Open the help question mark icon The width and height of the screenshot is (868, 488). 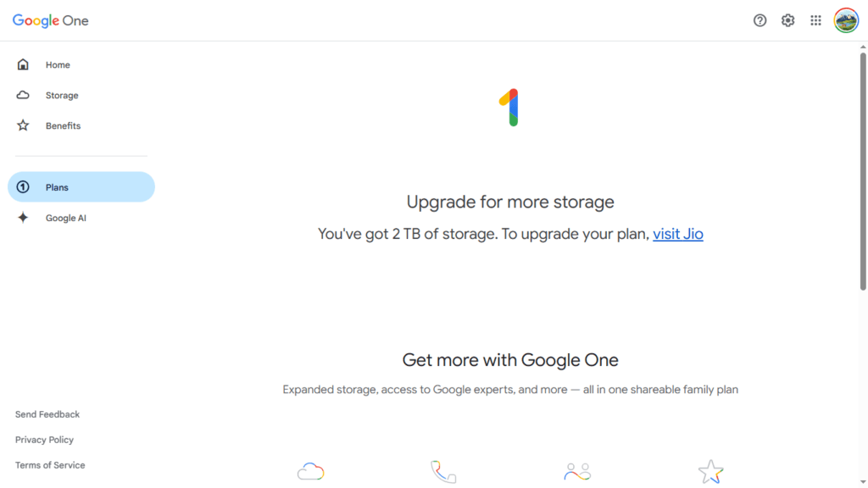[759, 20]
